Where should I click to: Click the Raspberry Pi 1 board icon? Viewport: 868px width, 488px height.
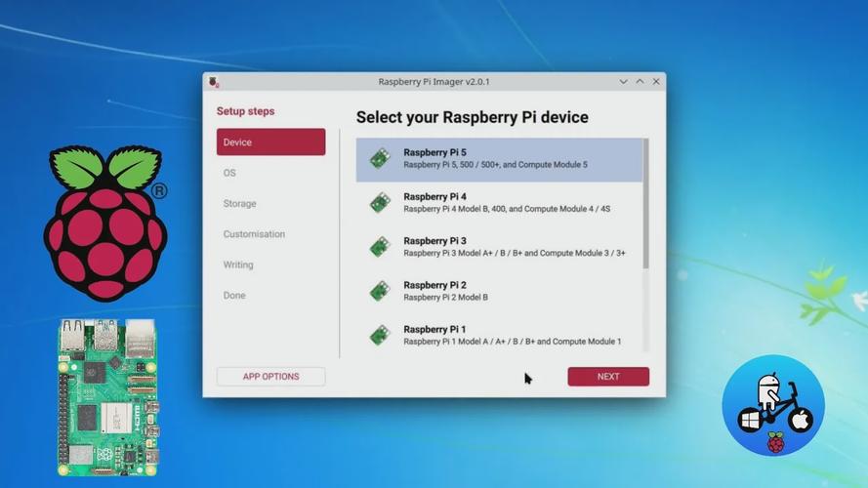click(381, 336)
